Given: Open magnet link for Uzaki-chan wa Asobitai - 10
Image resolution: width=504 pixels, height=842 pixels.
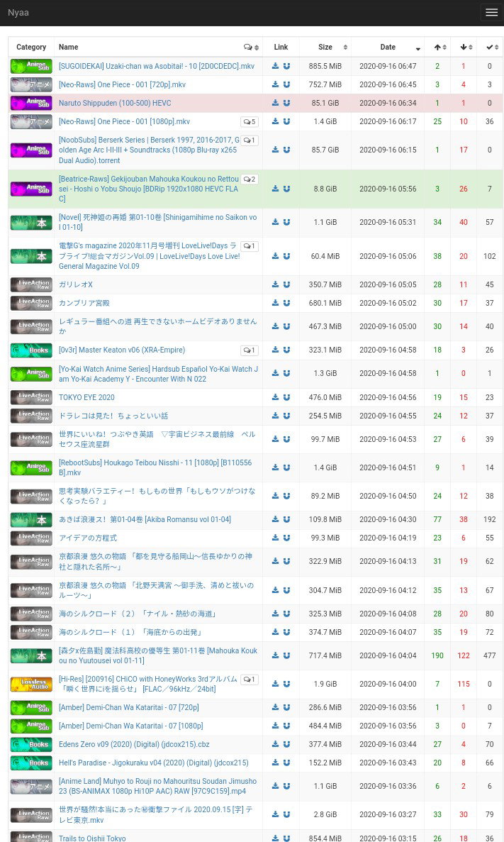Looking at the screenshot, I should [x=286, y=66].
